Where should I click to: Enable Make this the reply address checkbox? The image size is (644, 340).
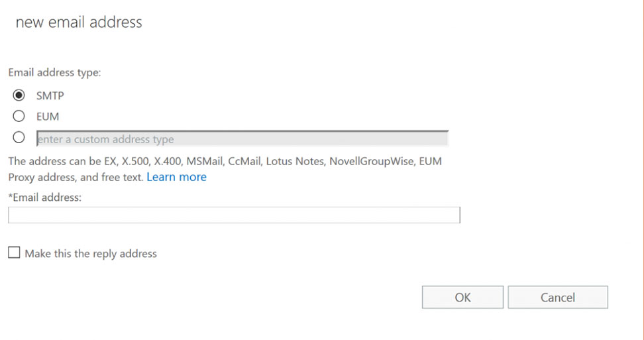14,253
